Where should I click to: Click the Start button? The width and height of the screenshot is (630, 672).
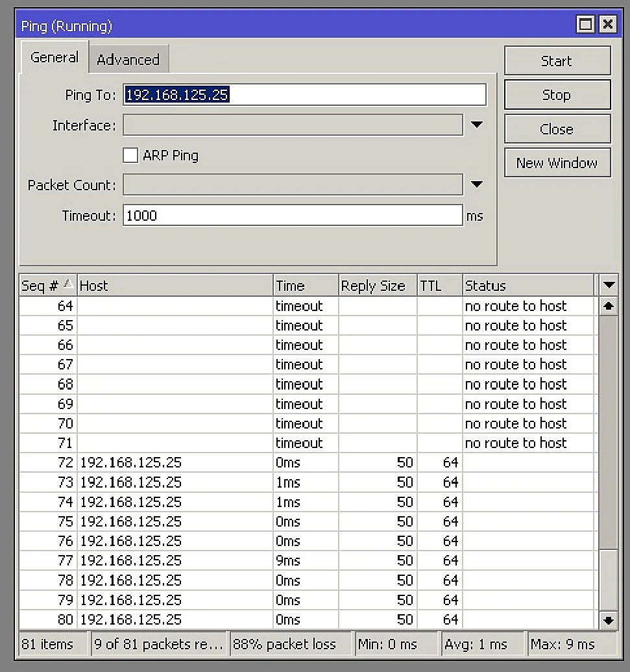[x=557, y=61]
